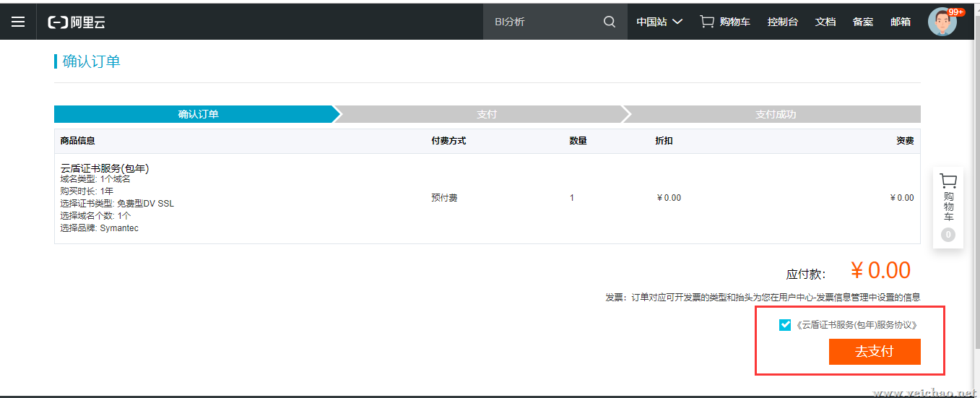This screenshot has height=398, width=980.
Task: Click the Aliyun logo
Action: (77, 22)
